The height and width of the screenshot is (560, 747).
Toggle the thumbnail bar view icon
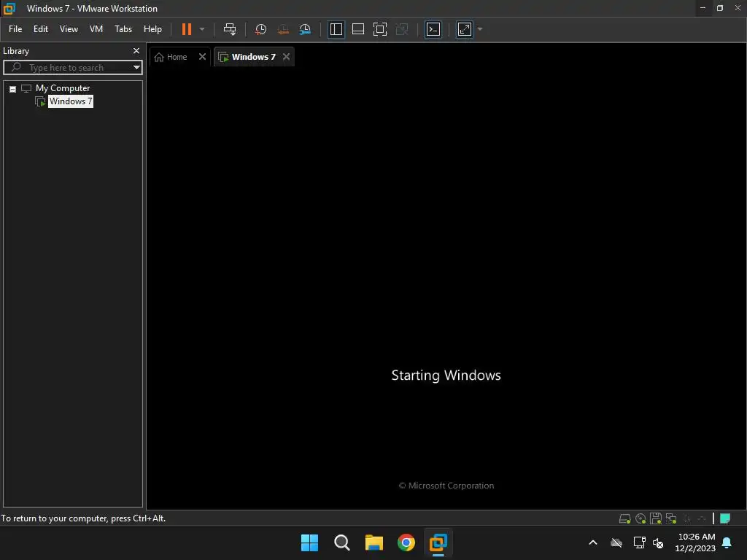pyautogui.click(x=357, y=29)
